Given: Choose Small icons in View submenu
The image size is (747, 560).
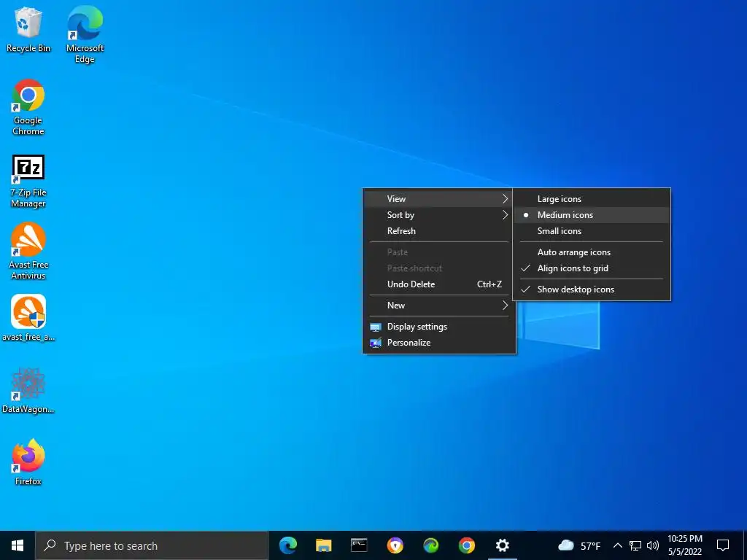Looking at the screenshot, I should (x=592, y=231).
